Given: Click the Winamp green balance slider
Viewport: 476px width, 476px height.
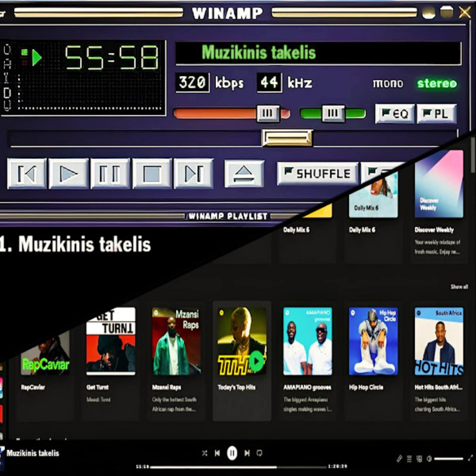Looking at the screenshot, I should (333, 113).
